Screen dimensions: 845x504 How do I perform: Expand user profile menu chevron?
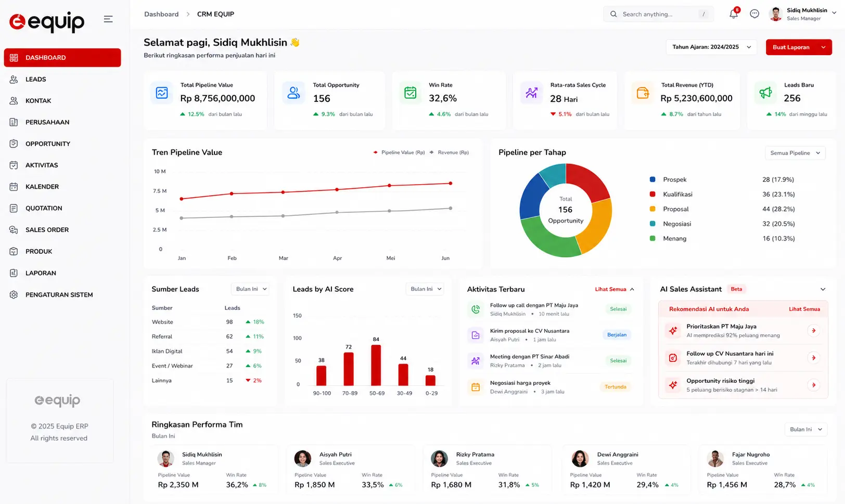tap(834, 12)
